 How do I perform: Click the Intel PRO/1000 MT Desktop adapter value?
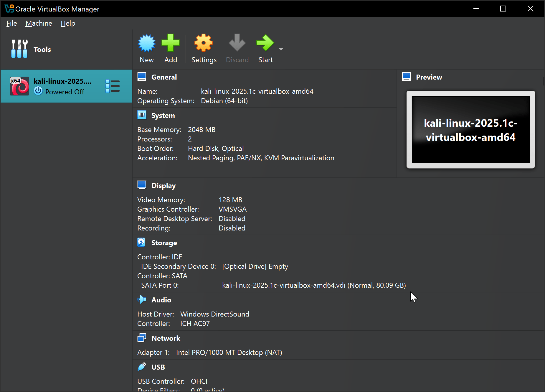(x=229, y=353)
